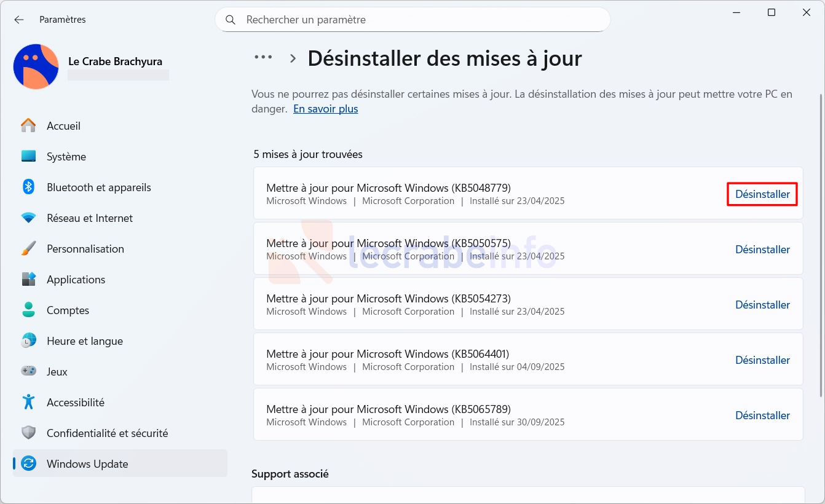Open Accessibilité via its figure icon
825x504 pixels.
[x=28, y=403]
